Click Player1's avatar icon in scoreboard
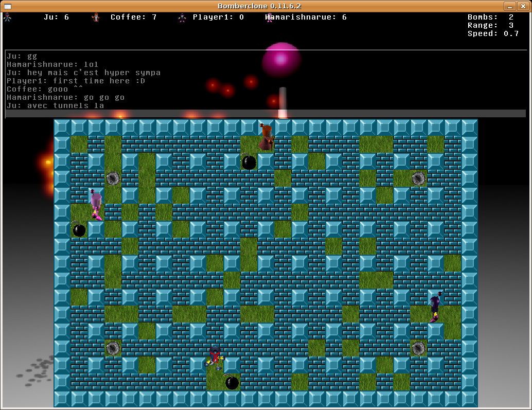 (182, 17)
